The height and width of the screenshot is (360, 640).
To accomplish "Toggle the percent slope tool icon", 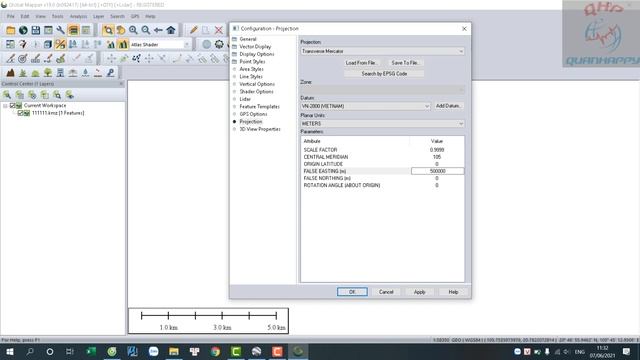I will [60, 44].
